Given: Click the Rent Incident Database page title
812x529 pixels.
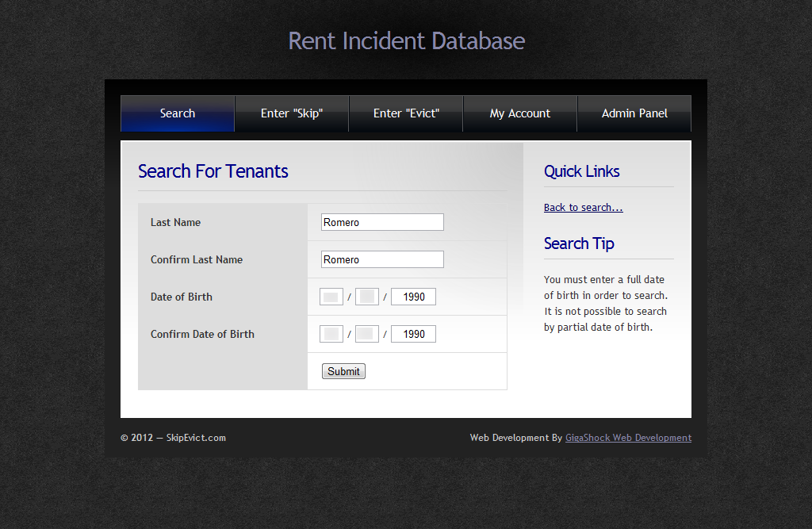Looking at the screenshot, I should 406,41.
